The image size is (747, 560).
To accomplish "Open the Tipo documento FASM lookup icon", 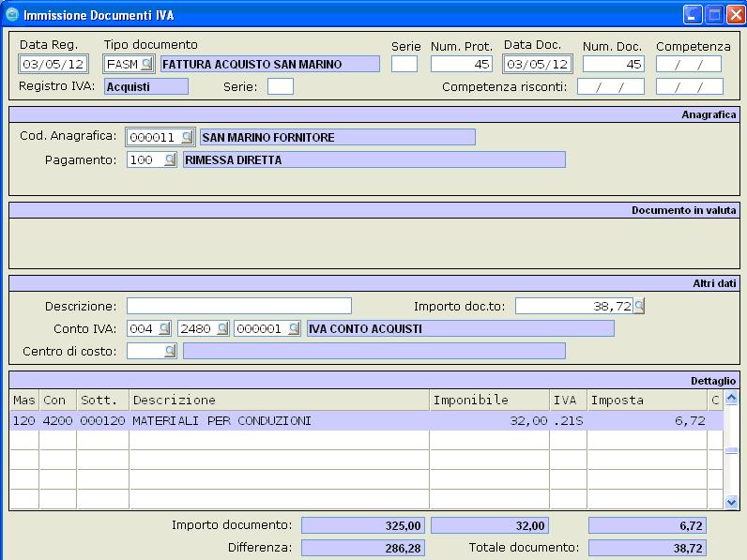I will (x=147, y=64).
